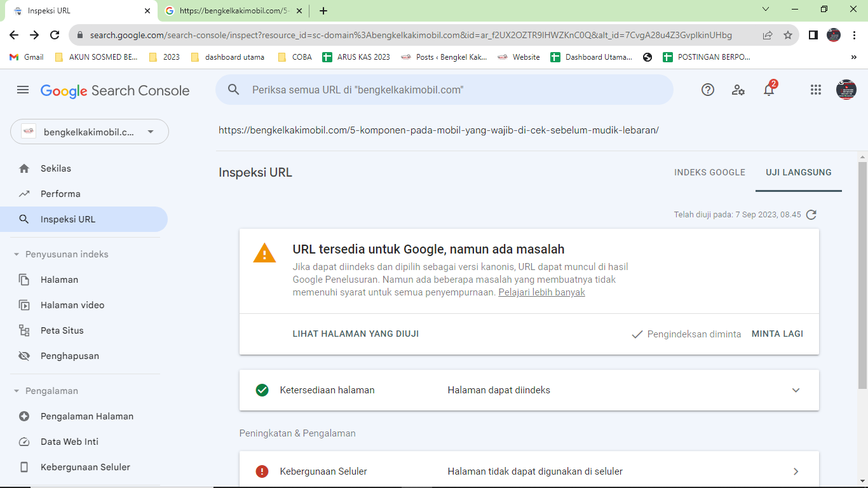
Task: Open the Help question mark icon
Action: click(x=708, y=90)
